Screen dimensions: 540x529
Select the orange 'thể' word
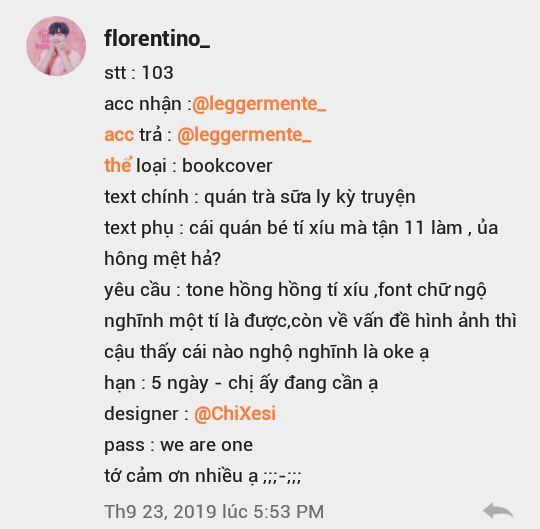(118, 165)
